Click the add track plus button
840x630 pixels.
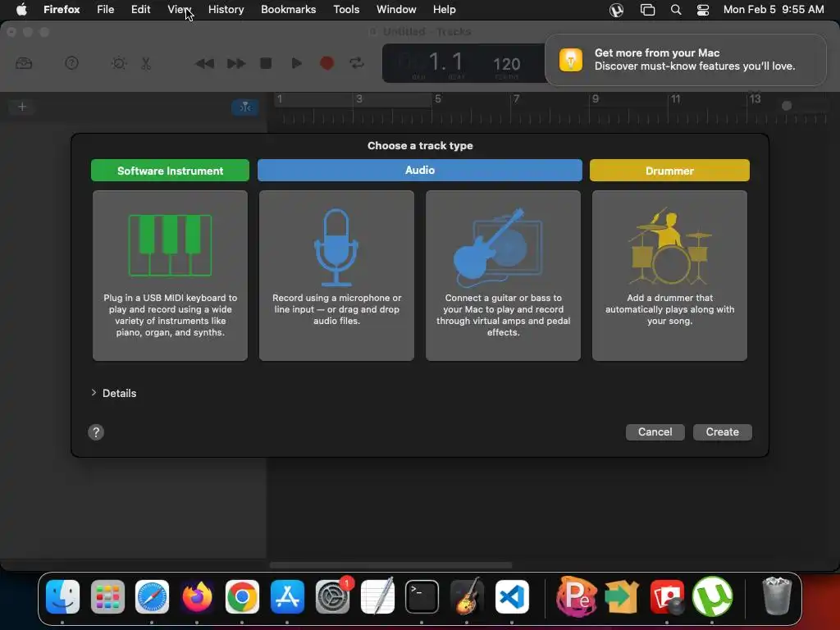point(22,107)
